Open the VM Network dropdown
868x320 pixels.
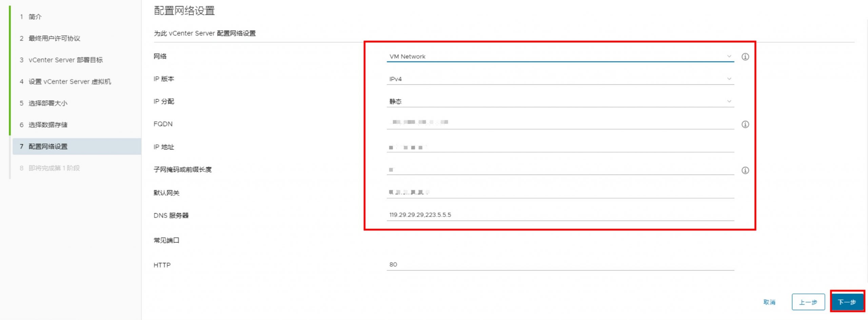(x=560, y=57)
